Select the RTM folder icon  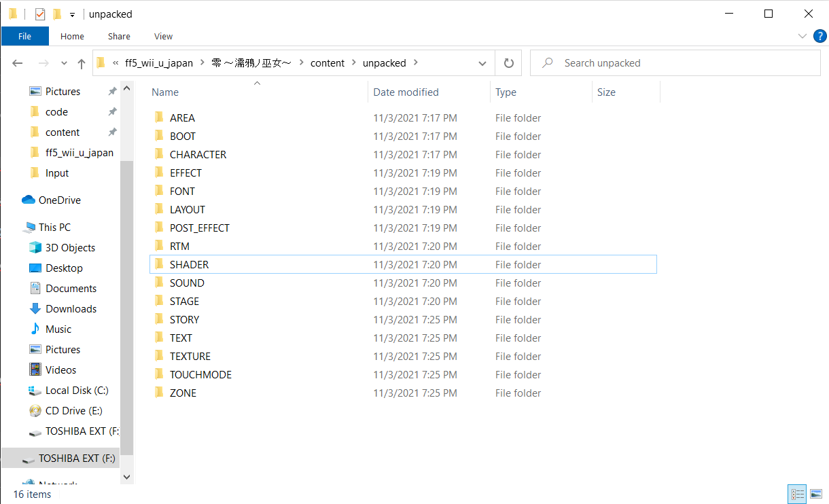pos(158,246)
